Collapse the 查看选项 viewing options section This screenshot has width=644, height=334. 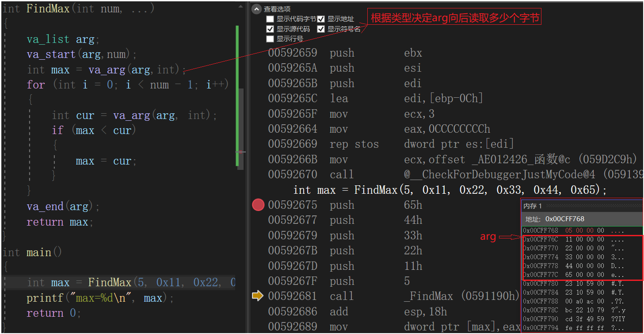(x=257, y=9)
